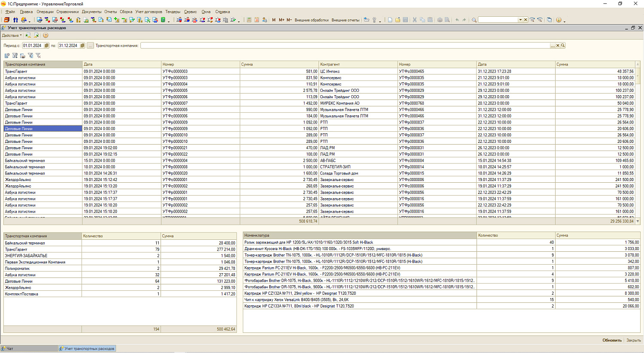The image size is (644, 353).
Task: Select the Полихроматик row in summary table
Action: 120,269
